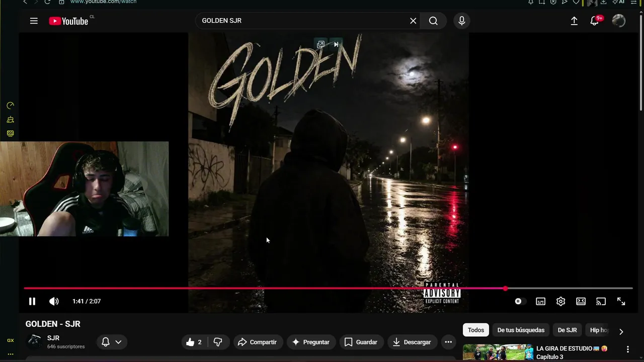Open the sidebar three-dots setup
The width and height of the screenshot is (644, 362).
[x=10, y=354]
